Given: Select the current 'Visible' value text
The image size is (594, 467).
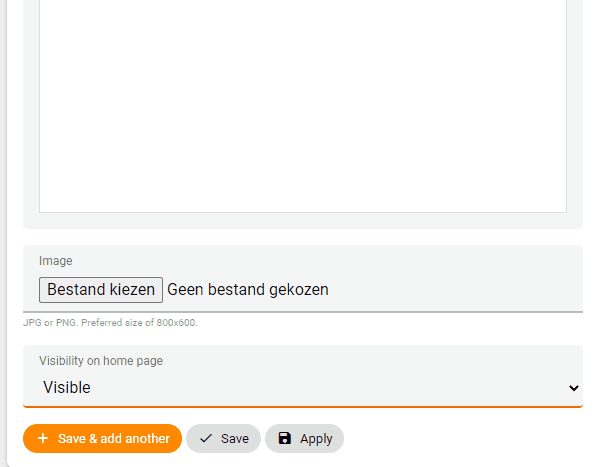Looking at the screenshot, I should pyautogui.click(x=67, y=387).
